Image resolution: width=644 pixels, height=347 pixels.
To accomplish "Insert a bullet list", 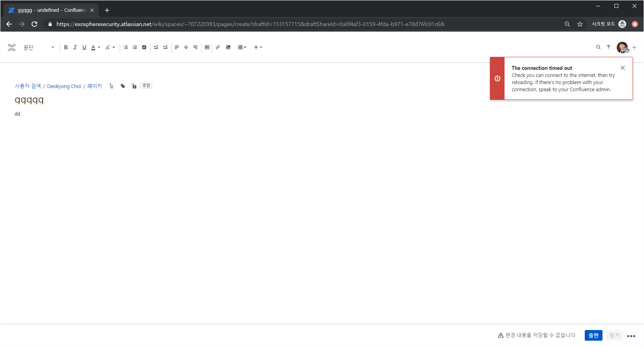I will (126, 47).
